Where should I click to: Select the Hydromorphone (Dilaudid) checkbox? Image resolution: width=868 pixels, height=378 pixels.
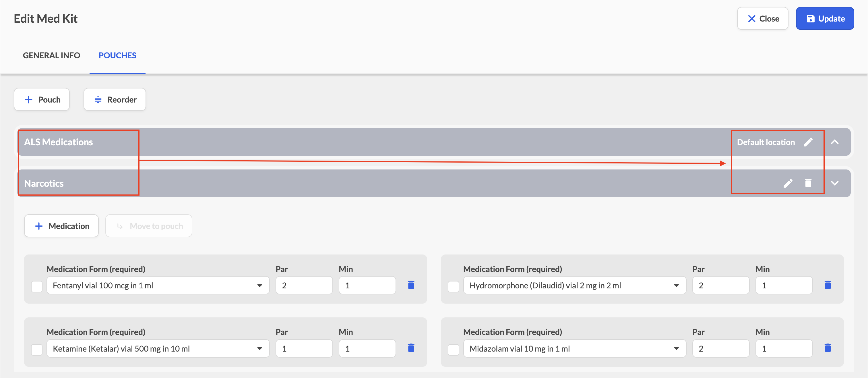(x=453, y=286)
